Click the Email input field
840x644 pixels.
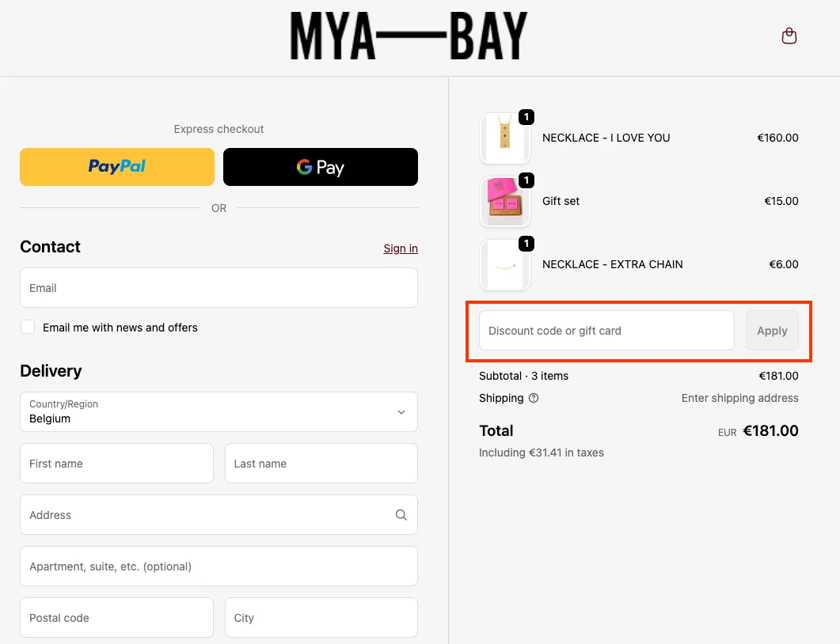[x=219, y=288]
